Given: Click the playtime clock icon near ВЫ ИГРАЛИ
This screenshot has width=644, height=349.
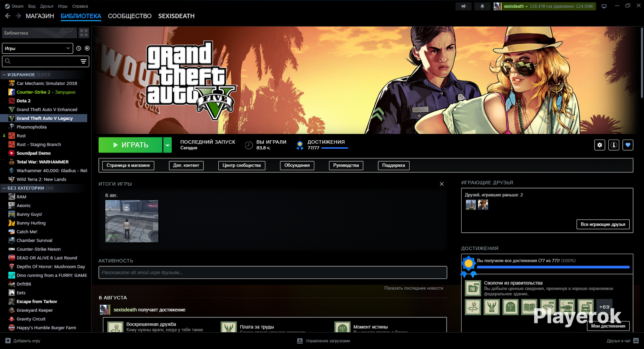Looking at the screenshot, I should pyautogui.click(x=249, y=145).
